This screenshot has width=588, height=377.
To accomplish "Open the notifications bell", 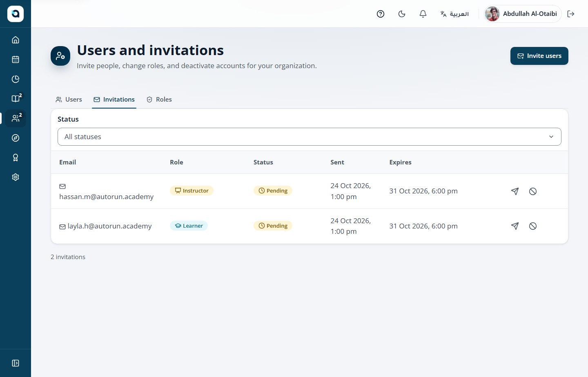I will tap(423, 14).
